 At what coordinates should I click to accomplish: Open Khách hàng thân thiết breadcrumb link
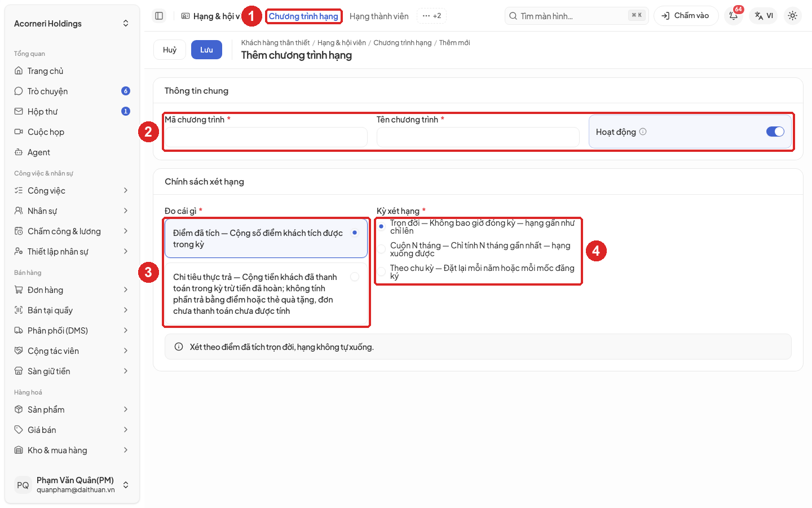tap(275, 43)
